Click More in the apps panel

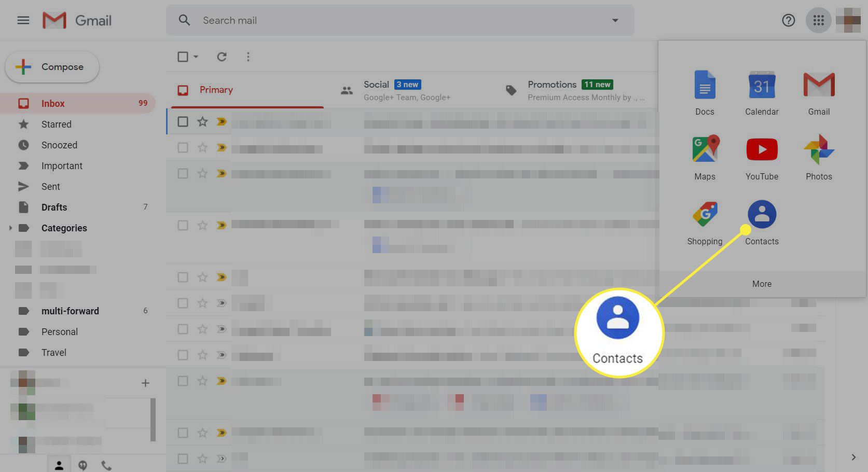762,284
